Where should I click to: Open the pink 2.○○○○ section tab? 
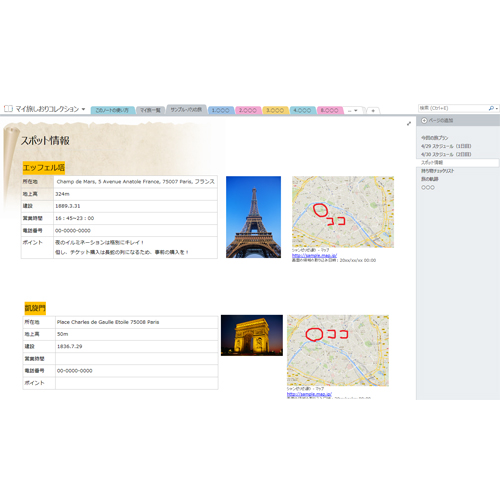[x=248, y=110]
